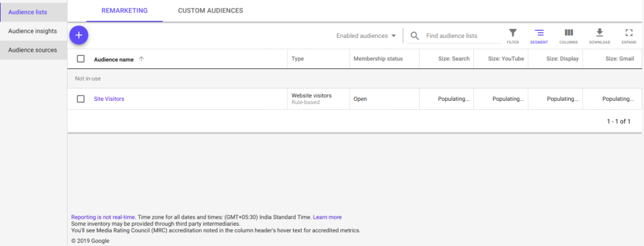Select Audience lists in the sidebar
This screenshot has height=246, width=644.
coord(33,13)
